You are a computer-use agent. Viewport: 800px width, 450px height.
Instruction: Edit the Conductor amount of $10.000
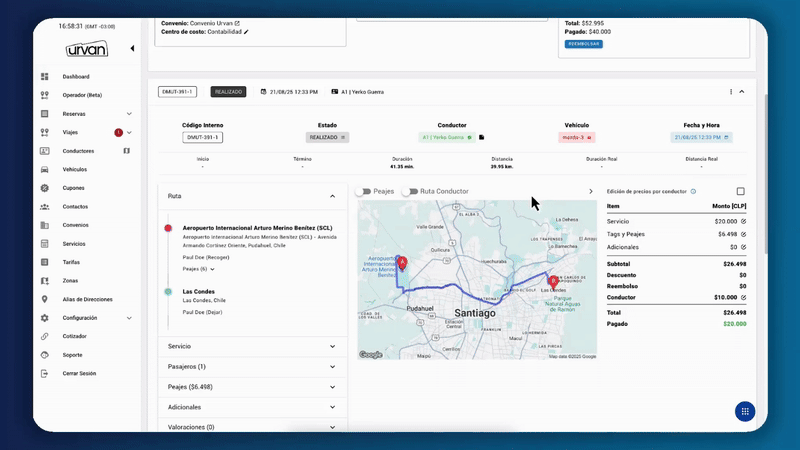(743, 297)
